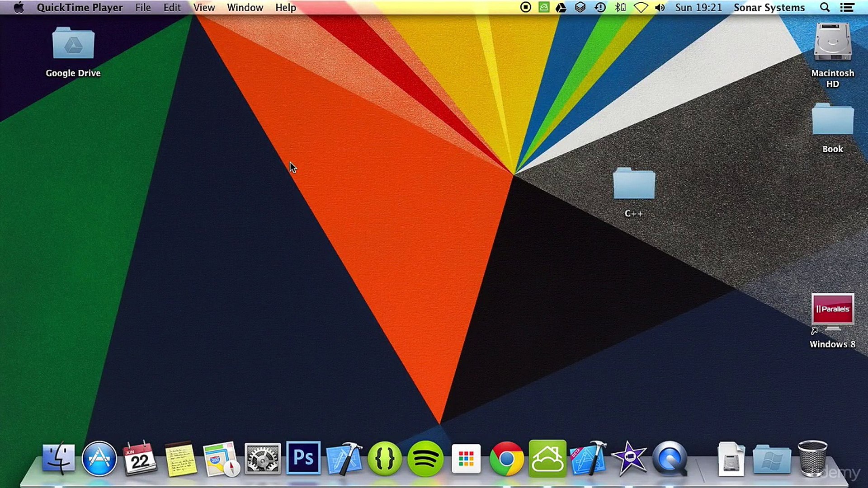Click the screen recording stop icon
The width and height of the screenshot is (868, 488).
click(x=526, y=7)
